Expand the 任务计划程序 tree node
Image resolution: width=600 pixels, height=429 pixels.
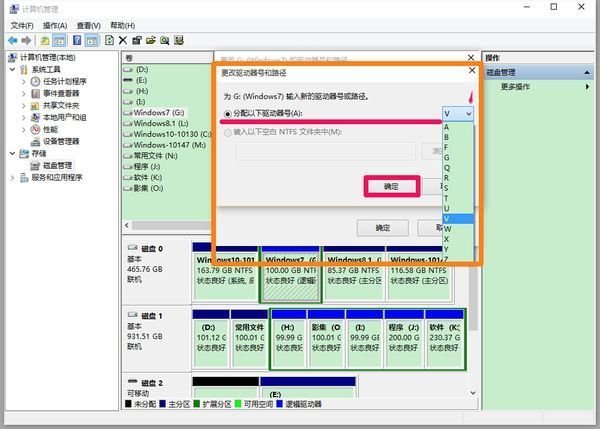pos(24,82)
